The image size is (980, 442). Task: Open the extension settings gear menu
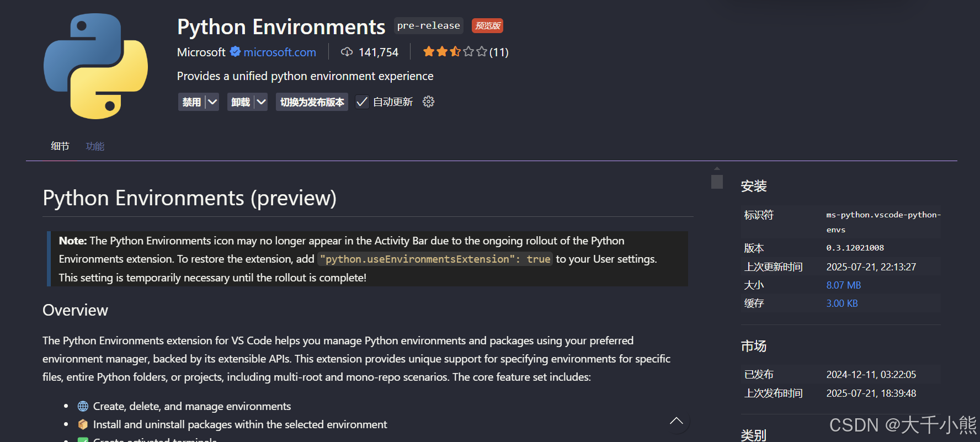tap(428, 102)
